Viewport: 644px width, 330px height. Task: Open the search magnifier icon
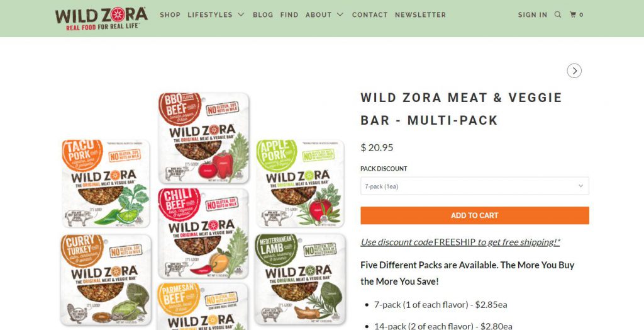[x=557, y=15]
